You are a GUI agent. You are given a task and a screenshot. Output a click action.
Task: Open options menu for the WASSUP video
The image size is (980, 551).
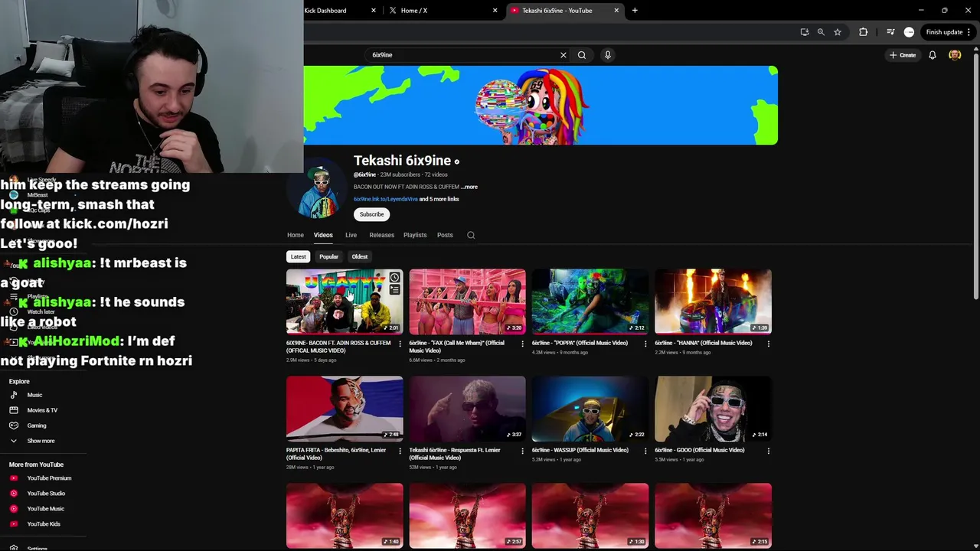645,451
